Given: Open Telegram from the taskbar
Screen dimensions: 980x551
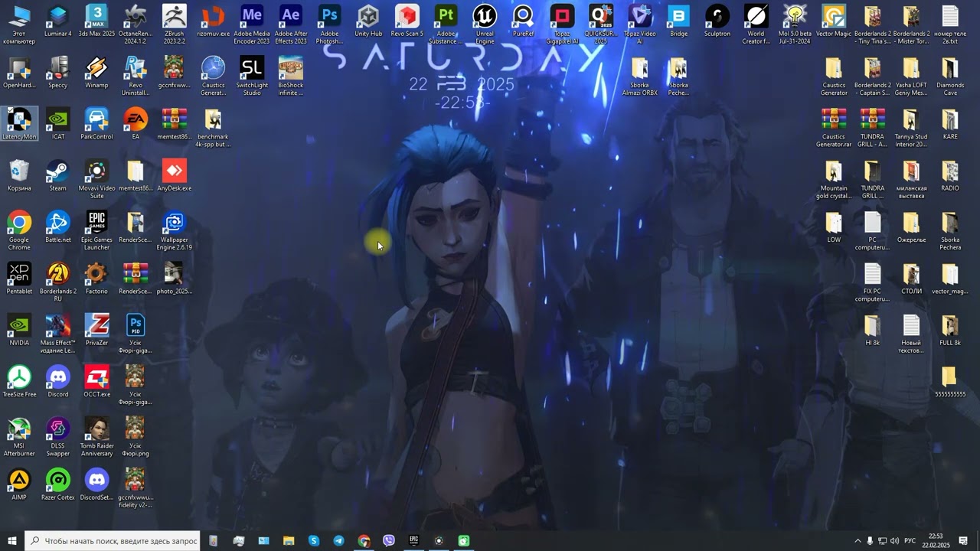Looking at the screenshot, I should (338, 541).
